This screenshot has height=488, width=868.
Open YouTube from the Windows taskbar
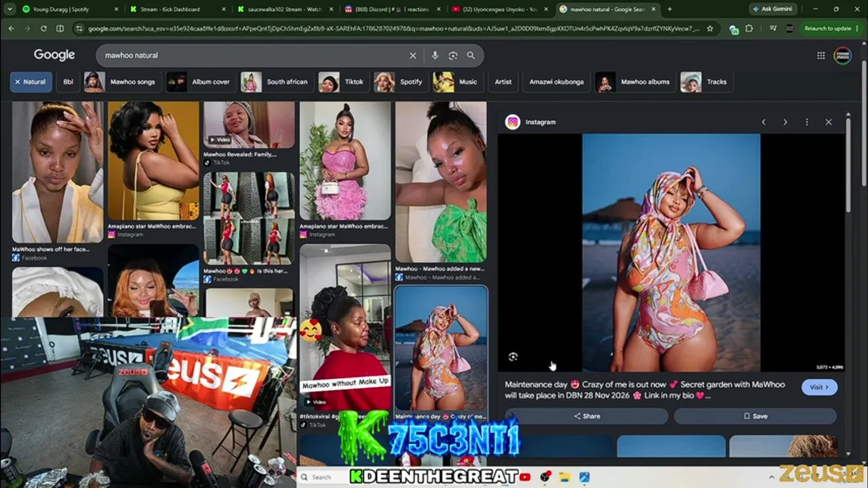526,477
